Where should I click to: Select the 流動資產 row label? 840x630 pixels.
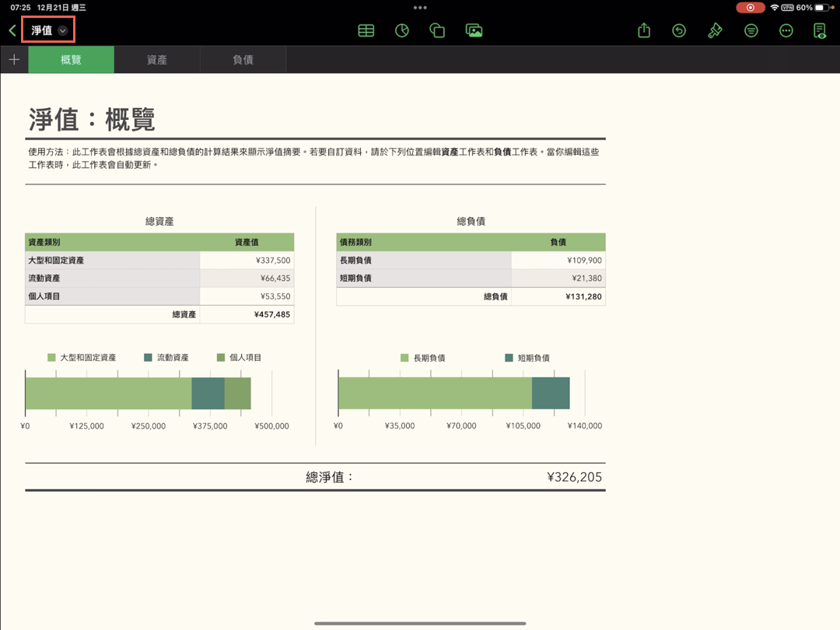(x=113, y=278)
